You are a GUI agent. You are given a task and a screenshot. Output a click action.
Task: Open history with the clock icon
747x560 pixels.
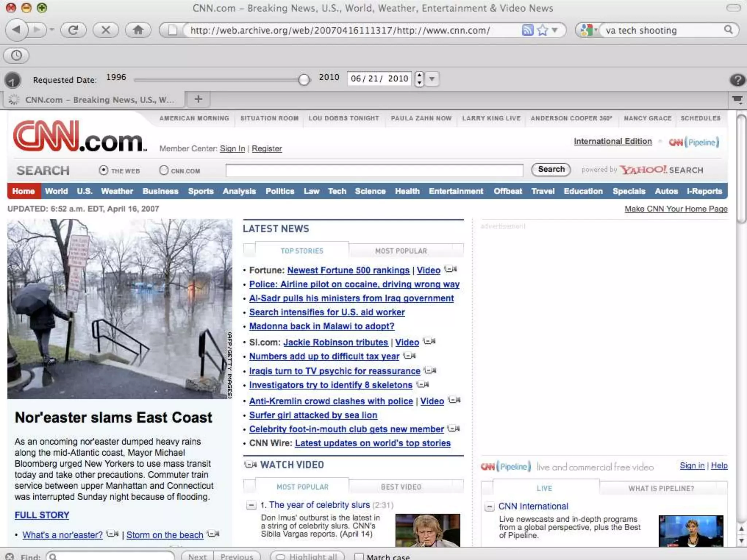[16, 55]
